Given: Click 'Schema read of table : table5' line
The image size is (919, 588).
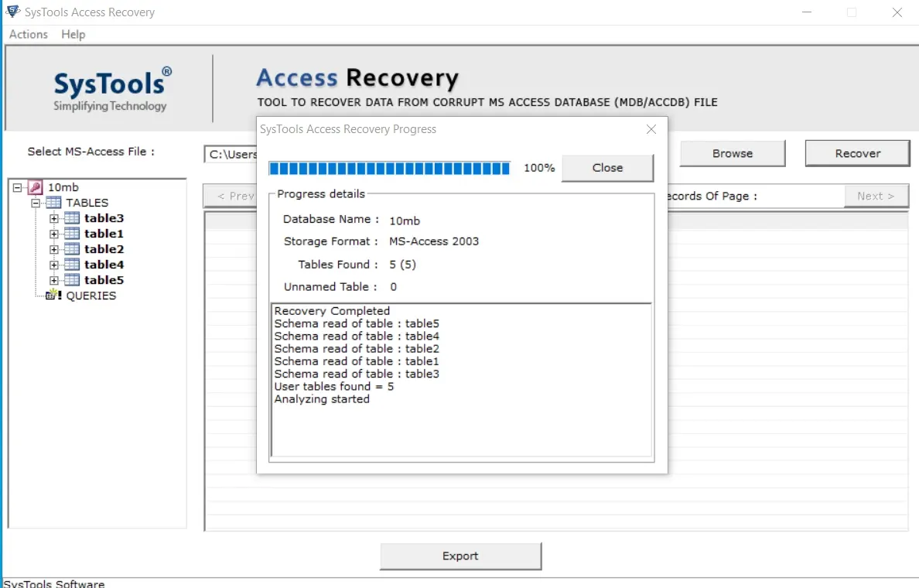Looking at the screenshot, I should [x=357, y=323].
